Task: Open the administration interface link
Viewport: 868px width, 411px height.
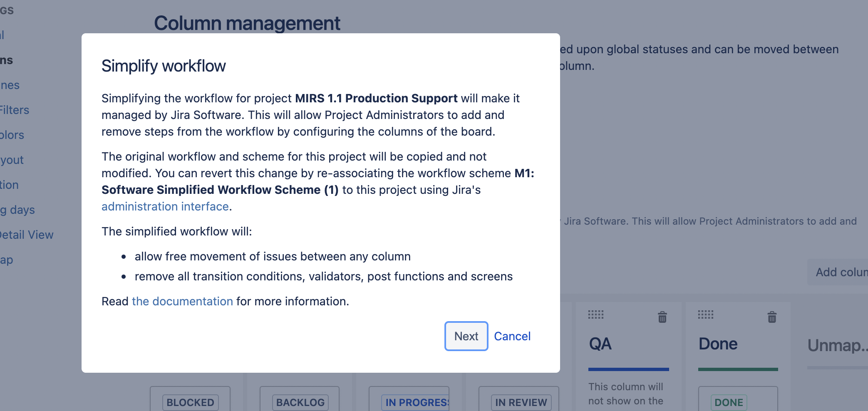Action: (165, 206)
